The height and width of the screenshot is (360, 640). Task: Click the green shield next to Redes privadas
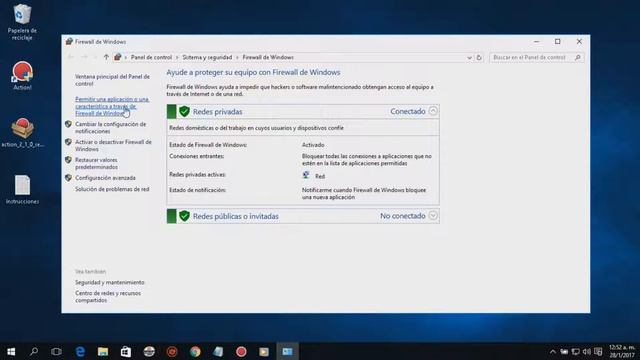[184, 111]
